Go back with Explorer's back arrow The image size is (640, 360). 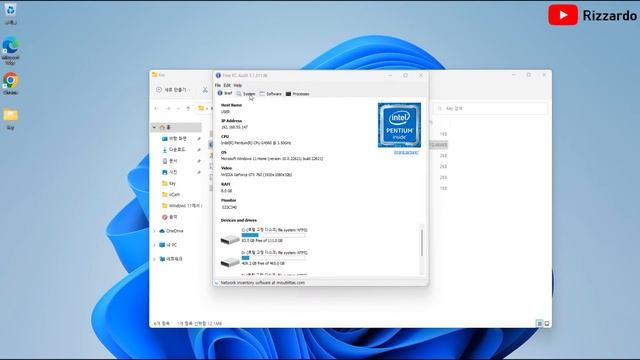pos(156,109)
